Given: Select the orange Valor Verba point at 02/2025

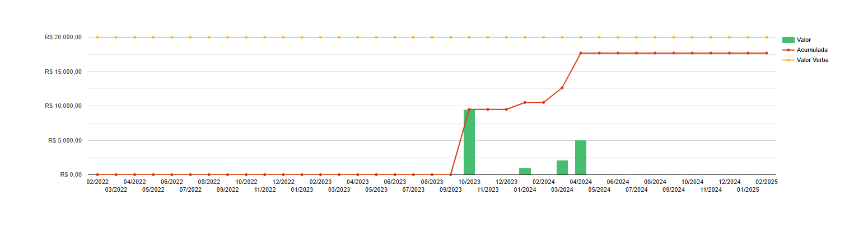Looking at the screenshot, I should 767,37.
